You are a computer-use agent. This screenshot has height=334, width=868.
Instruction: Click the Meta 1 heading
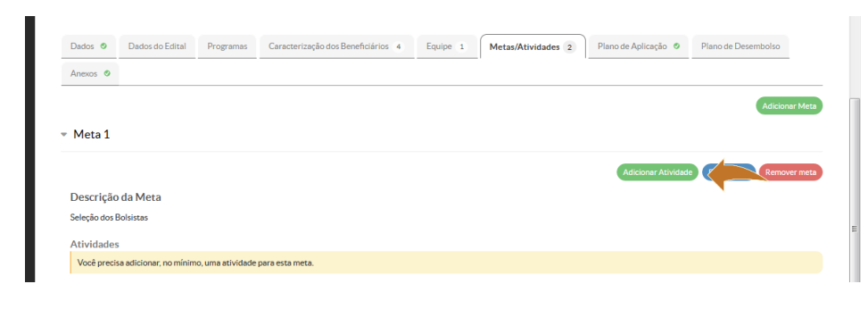pyautogui.click(x=91, y=135)
